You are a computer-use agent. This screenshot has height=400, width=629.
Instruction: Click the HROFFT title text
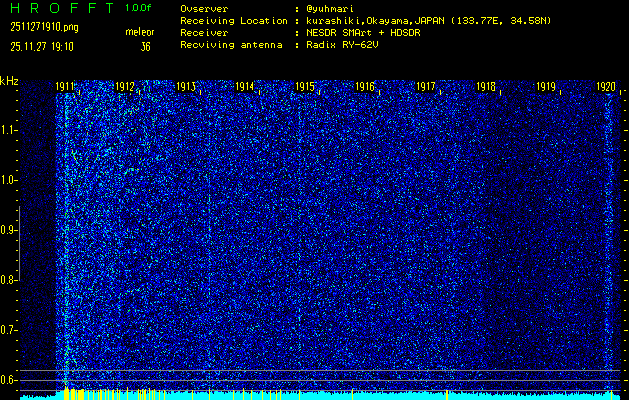pos(62,8)
